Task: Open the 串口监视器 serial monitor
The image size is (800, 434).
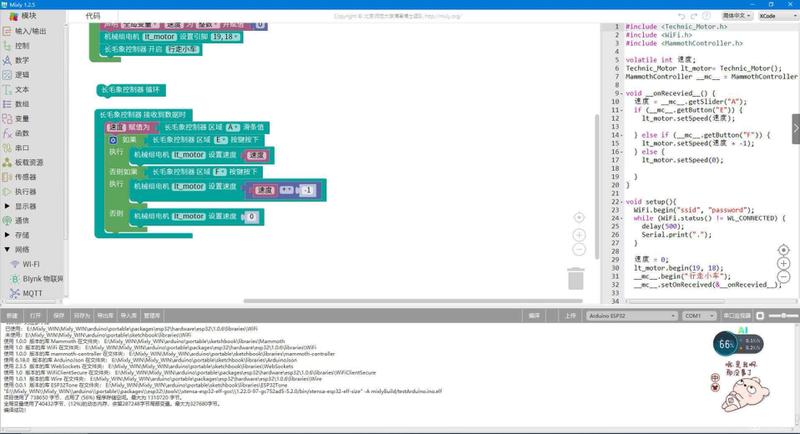Action: 737,316
